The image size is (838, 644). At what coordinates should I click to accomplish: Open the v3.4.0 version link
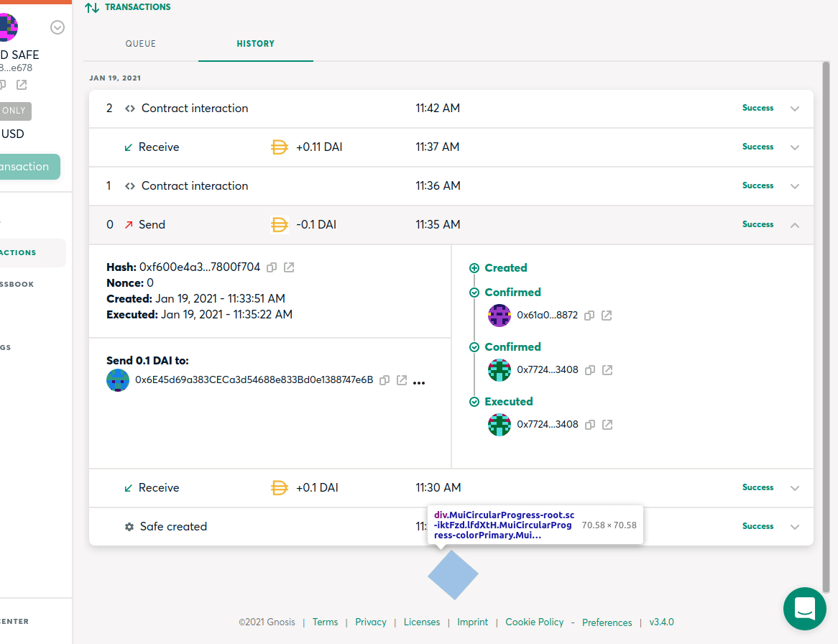tap(662, 622)
